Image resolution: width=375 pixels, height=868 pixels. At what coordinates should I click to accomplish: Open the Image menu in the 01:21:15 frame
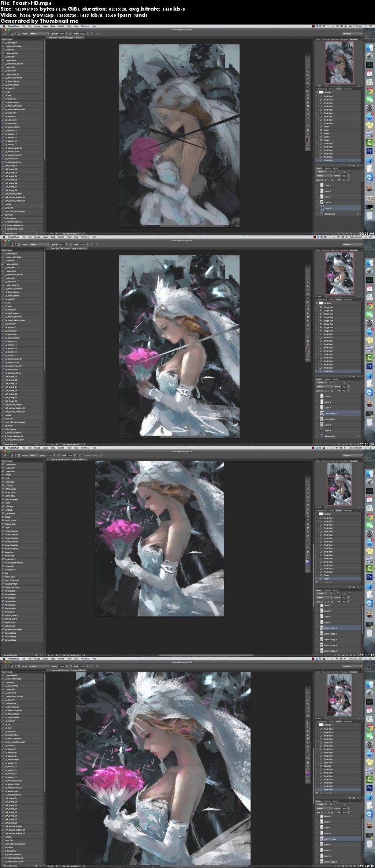point(37,448)
